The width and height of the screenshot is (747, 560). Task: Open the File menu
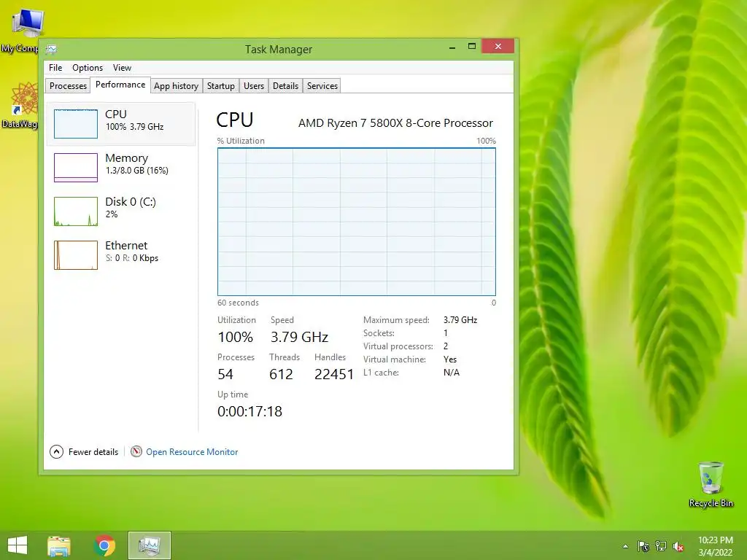point(55,68)
